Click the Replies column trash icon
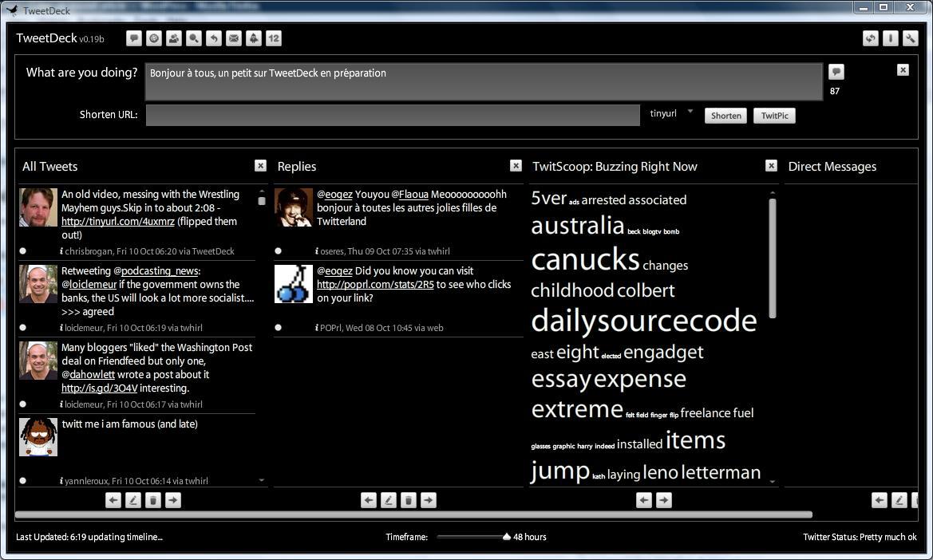 [x=409, y=500]
